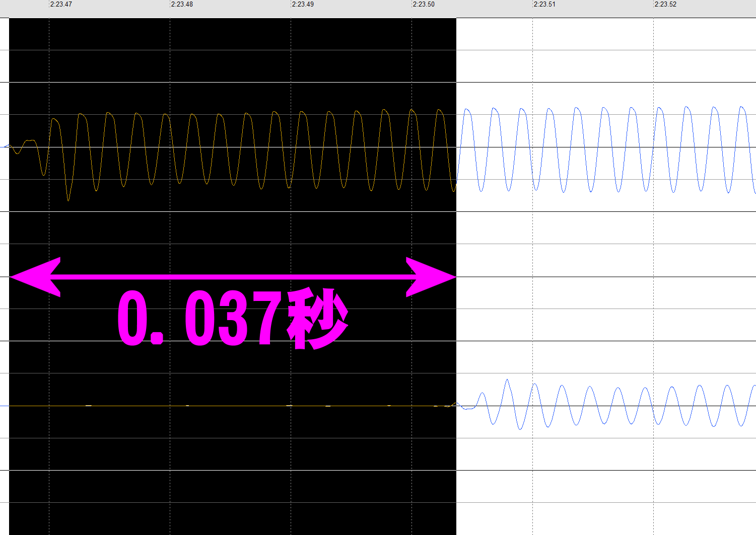Viewport: 756px width, 535px height.
Task: Click the 2:23.48 time ruler label
Action: tap(182, 4)
